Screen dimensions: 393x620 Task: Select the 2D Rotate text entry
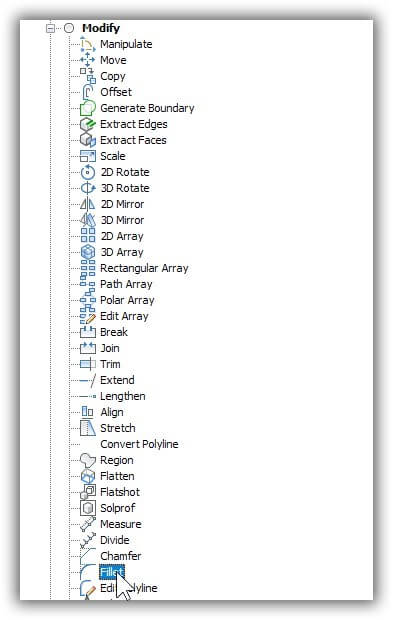tap(125, 172)
